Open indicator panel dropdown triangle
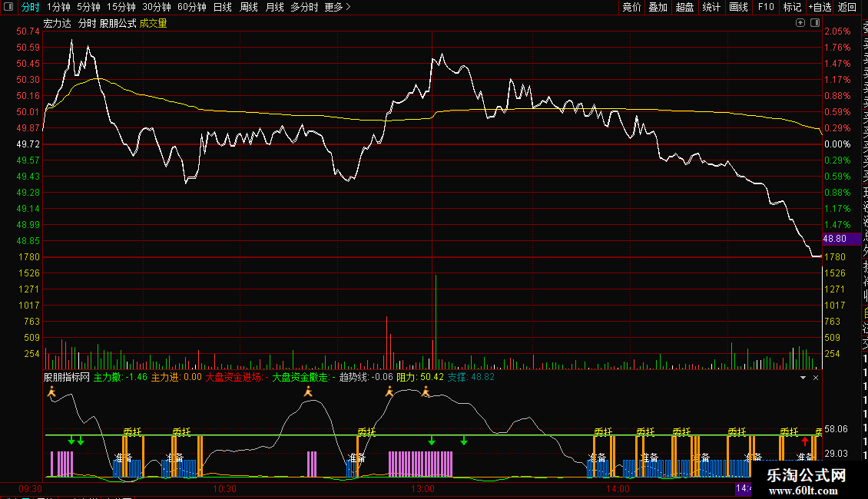Image resolution: width=868 pixels, height=499 pixels. coord(803,378)
